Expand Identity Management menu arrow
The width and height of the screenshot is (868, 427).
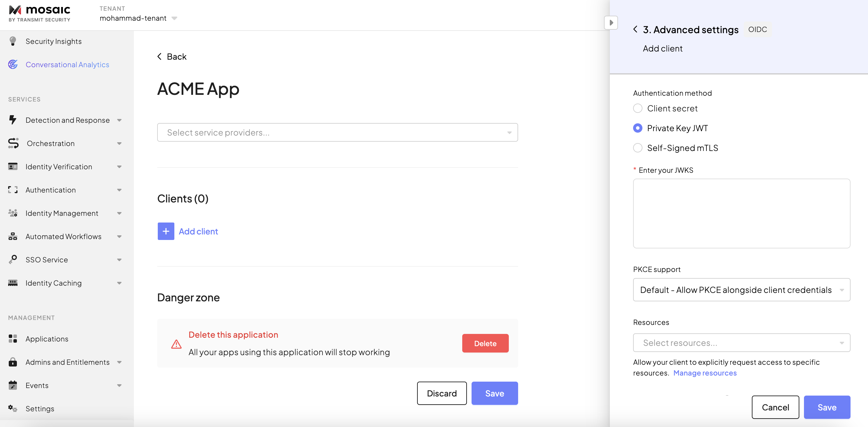119,213
